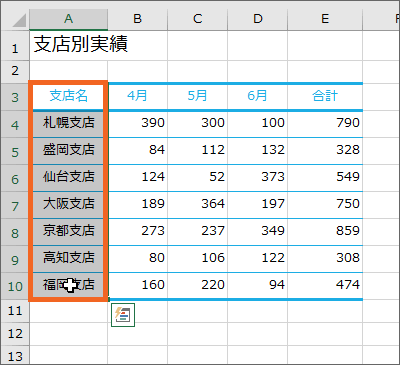Select row 8 header
Screen dimensions: 400x365
[15, 232]
